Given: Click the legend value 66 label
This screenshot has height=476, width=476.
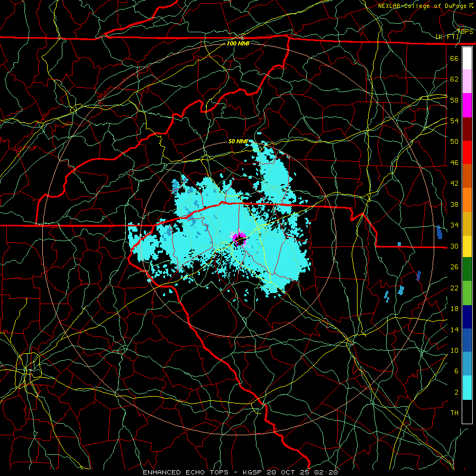Looking at the screenshot, I should 454,58.
